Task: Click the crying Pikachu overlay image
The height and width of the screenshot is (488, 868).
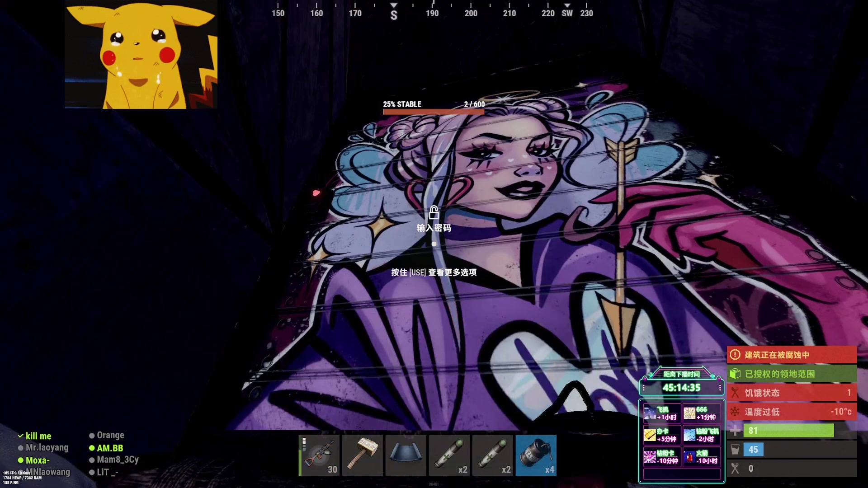Action: click(x=141, y=54)
